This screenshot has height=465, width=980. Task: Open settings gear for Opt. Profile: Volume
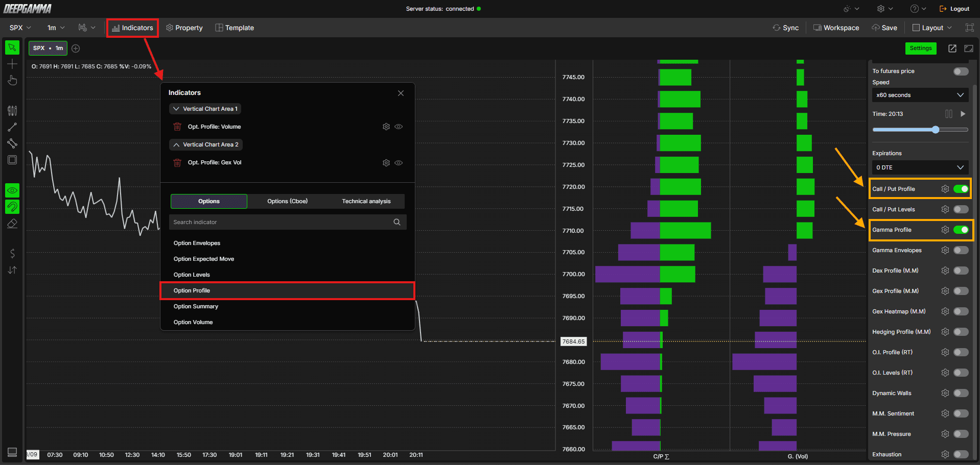click(386, 127)
